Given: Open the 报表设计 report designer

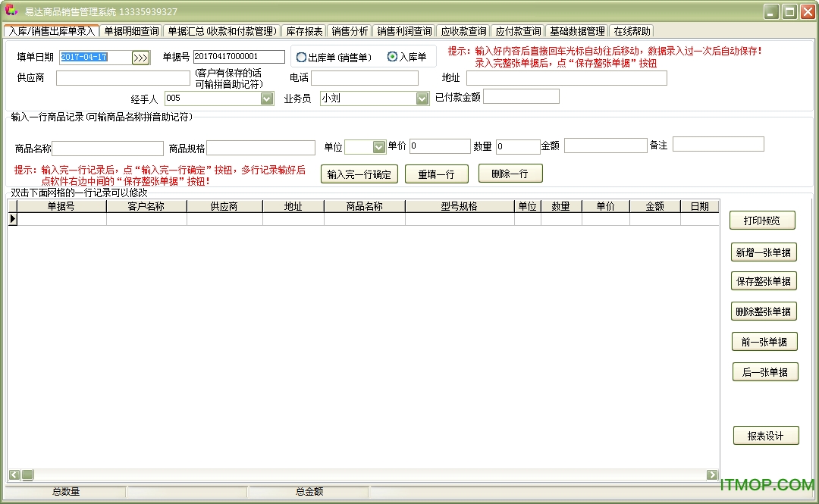Looking at the screenshot, I should 766,436.
